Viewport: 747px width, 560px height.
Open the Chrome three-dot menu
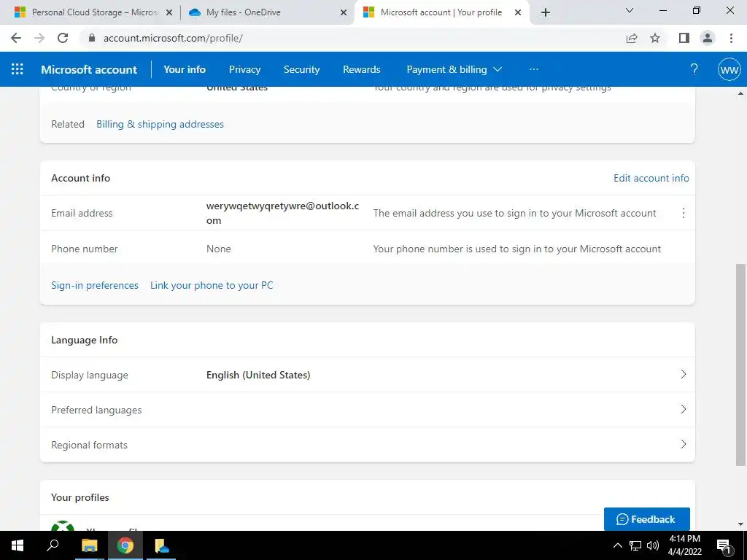pos(731,38)
